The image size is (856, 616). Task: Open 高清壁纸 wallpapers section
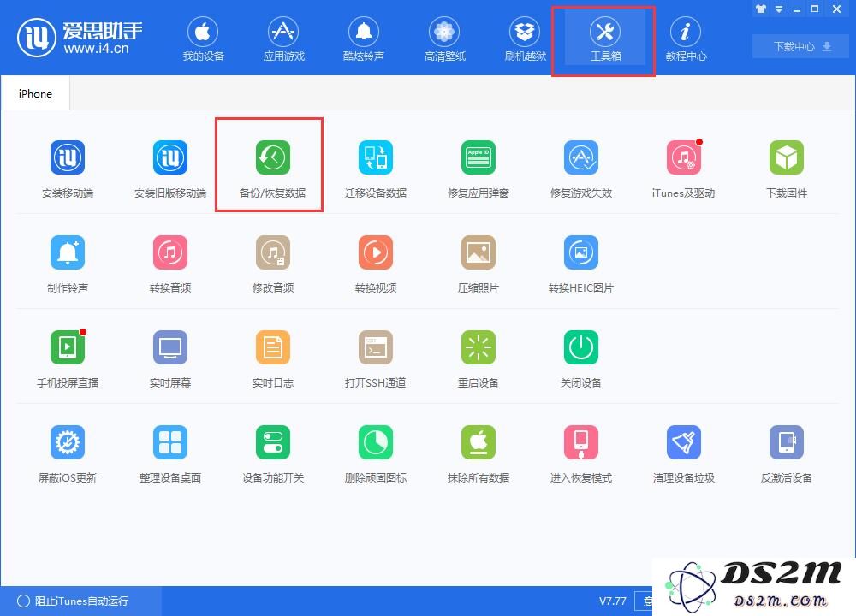444,39
